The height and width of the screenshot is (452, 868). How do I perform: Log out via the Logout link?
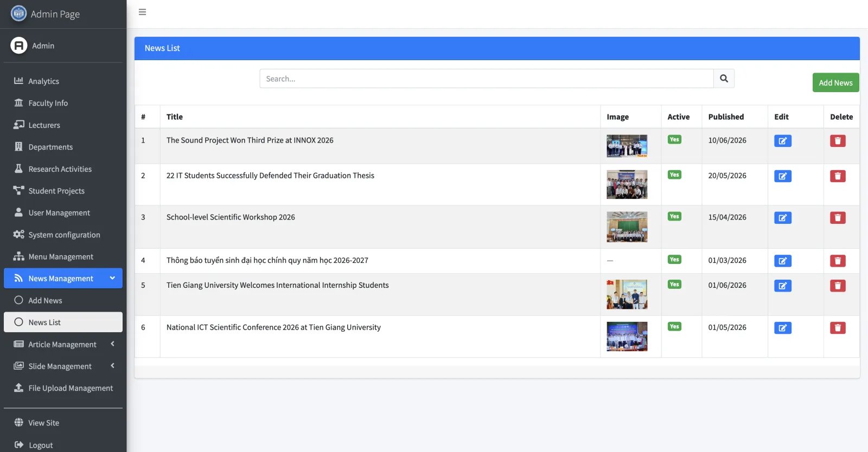click(x=63, y=445)
